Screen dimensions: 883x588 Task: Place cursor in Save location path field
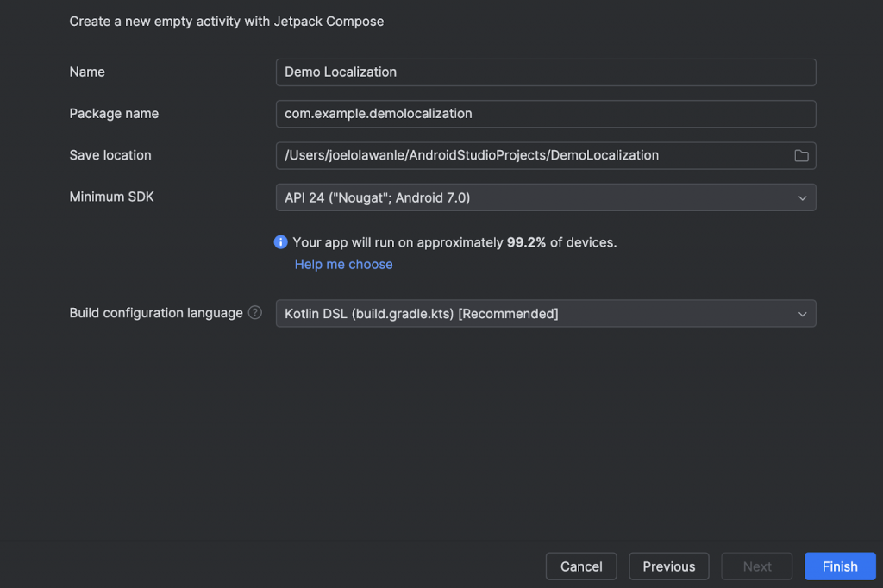530,156
